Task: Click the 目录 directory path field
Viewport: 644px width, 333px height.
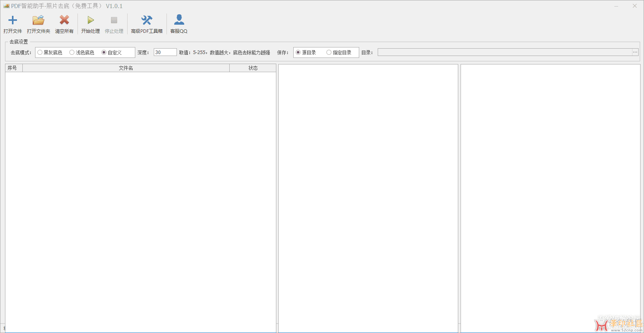Action: click(x=504, y=52)
